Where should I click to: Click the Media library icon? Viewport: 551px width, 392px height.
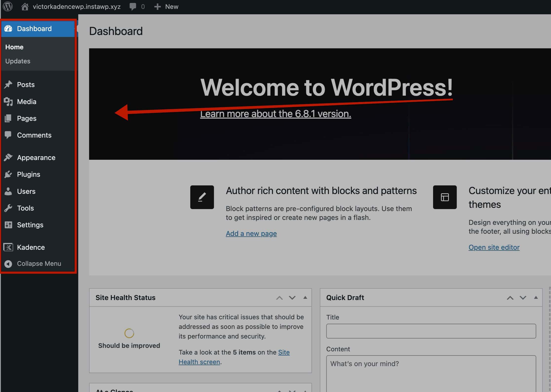coord(8,102)
